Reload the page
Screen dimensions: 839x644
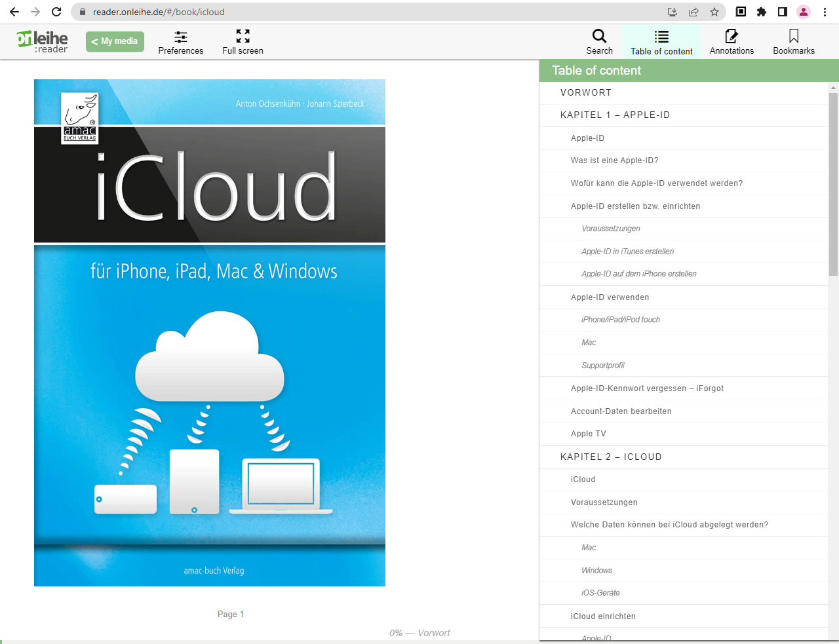[x=56, y=12]
